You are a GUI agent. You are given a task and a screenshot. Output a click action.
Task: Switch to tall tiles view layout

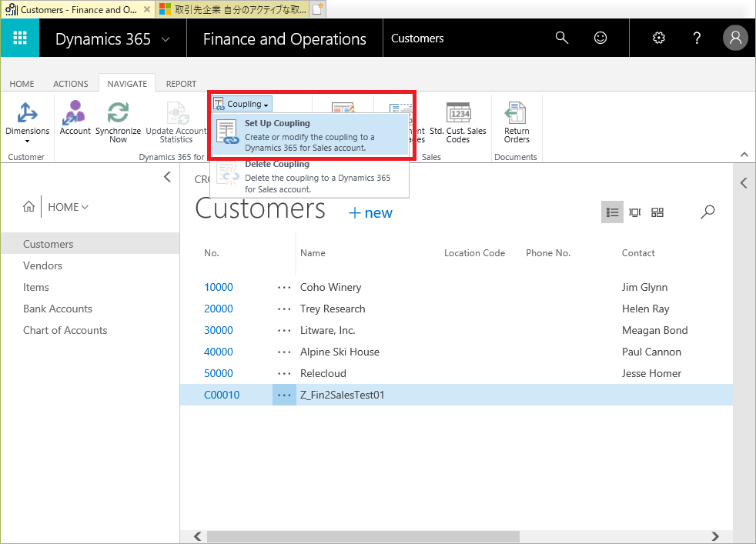tap(635, 212)
